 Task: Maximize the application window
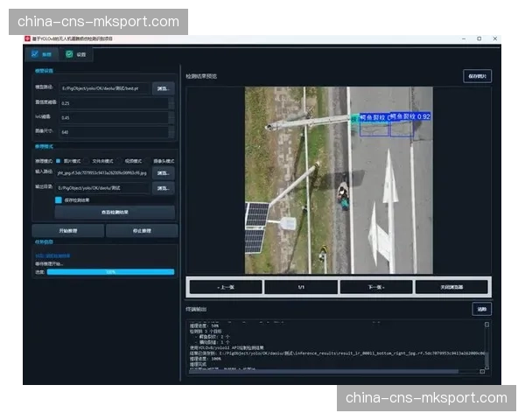[479, 38]
